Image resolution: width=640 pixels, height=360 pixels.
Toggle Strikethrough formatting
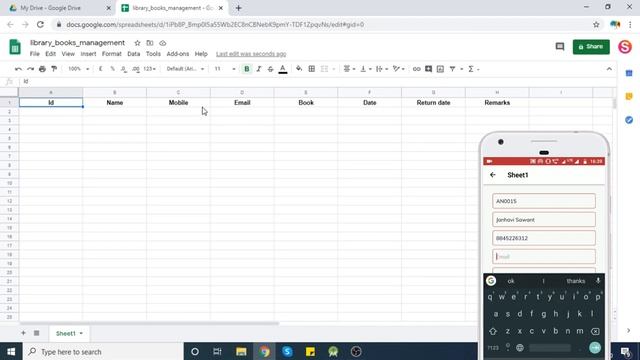pyautogui.click(x=270, y=69)
